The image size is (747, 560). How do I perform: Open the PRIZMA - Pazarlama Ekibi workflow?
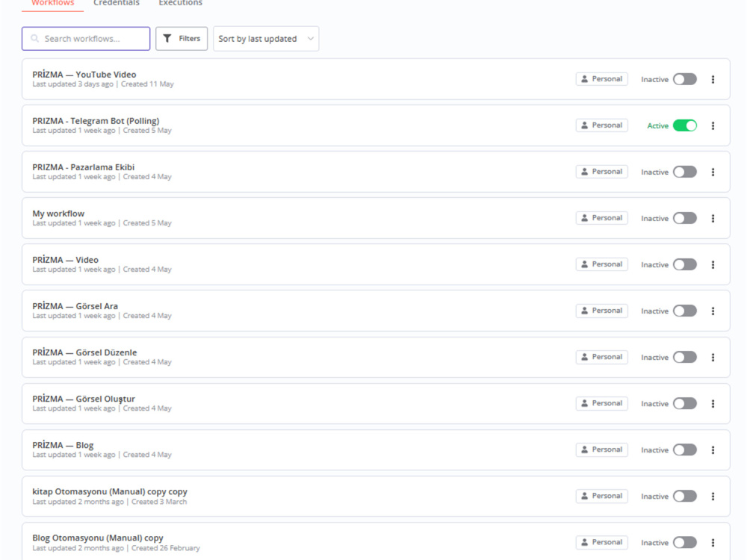point(84,167)
